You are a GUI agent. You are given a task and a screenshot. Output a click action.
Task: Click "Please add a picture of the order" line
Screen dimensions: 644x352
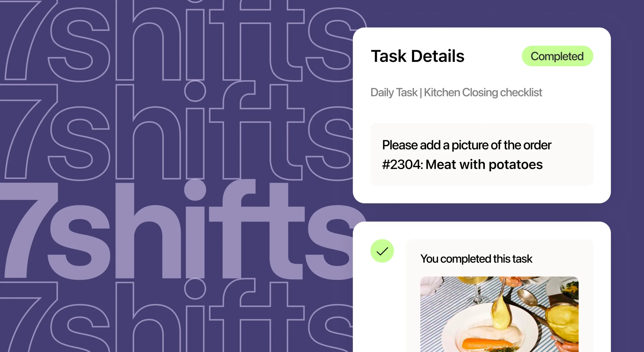pyautogui.click(x=467, y=145)
